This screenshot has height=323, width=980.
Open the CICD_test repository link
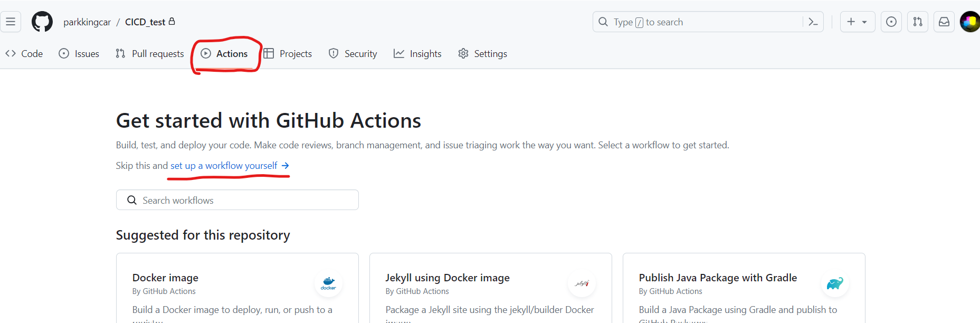[145, 22]
